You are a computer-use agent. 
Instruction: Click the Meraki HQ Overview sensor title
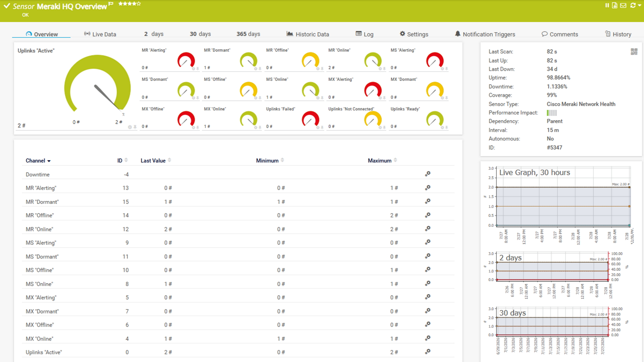(72, 6)
